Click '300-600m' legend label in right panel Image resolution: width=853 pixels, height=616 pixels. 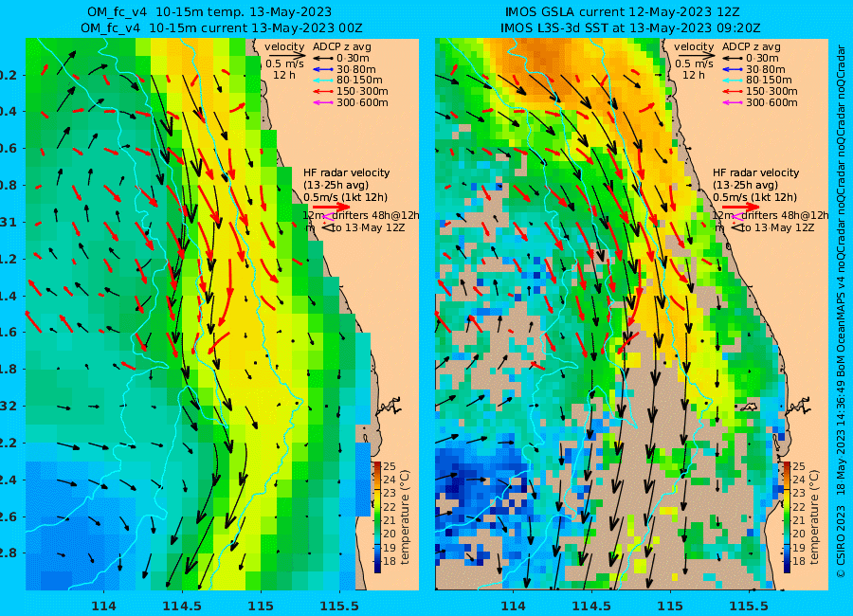tap(771, 103)
